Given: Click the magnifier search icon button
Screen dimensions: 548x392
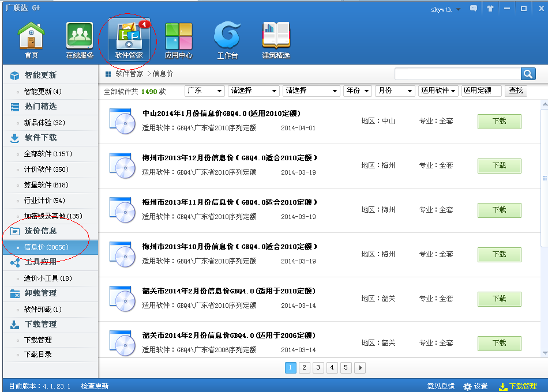Looking at the screenshot, I should click(x=528, y=74).
